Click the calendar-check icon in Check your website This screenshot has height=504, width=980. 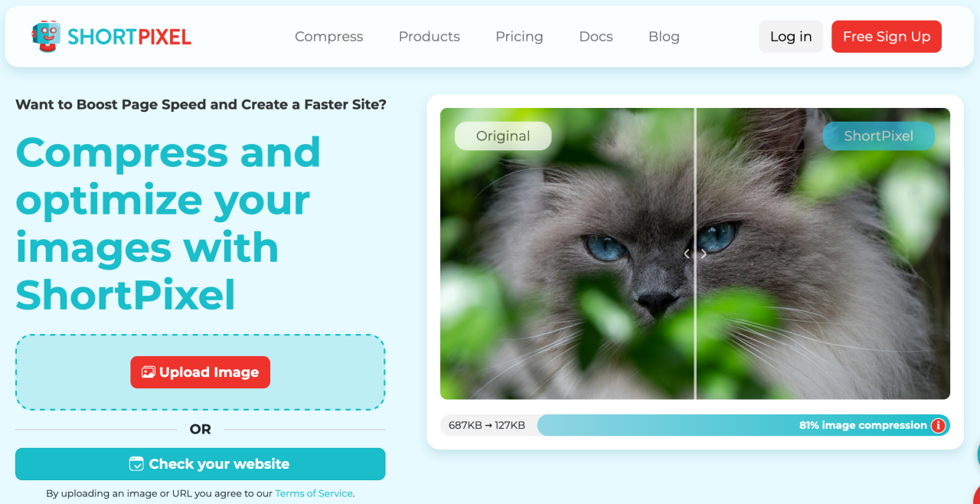(136, 464)
